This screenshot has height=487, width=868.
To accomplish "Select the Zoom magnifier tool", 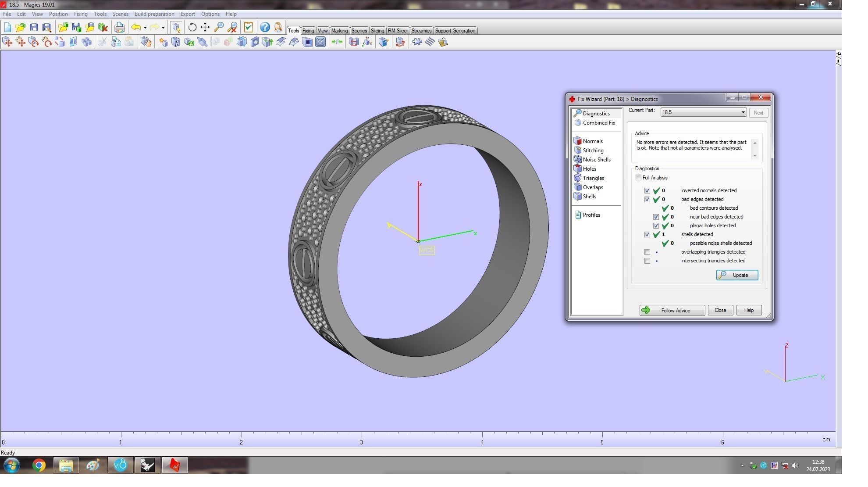I will click(218, 27).
